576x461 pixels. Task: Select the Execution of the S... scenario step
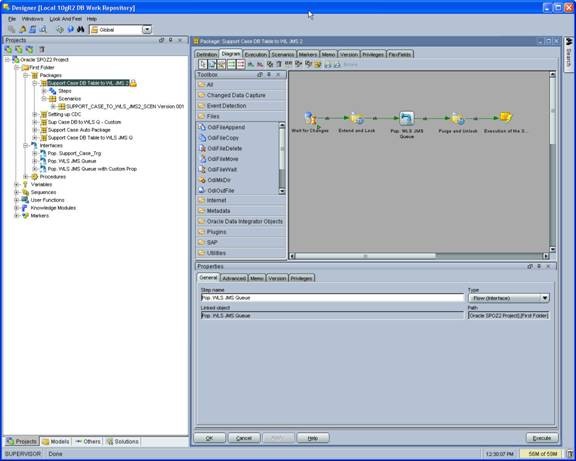click(x=506, y=117)
